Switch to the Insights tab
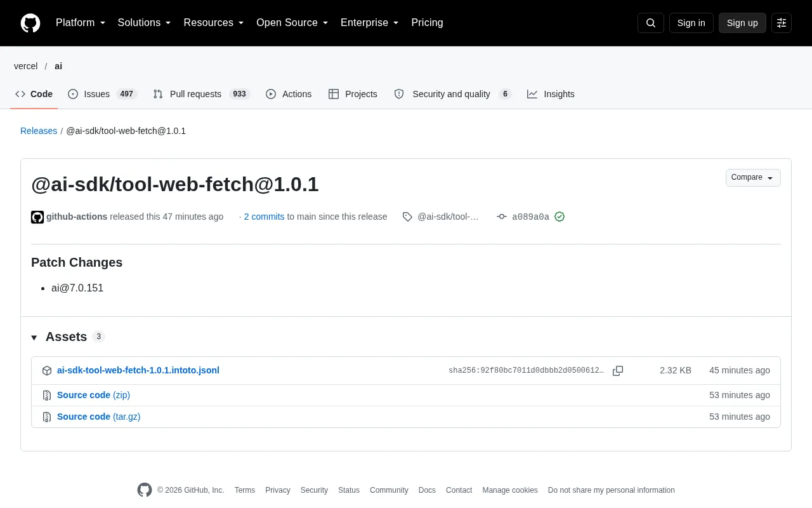 (x=551, y=94)
